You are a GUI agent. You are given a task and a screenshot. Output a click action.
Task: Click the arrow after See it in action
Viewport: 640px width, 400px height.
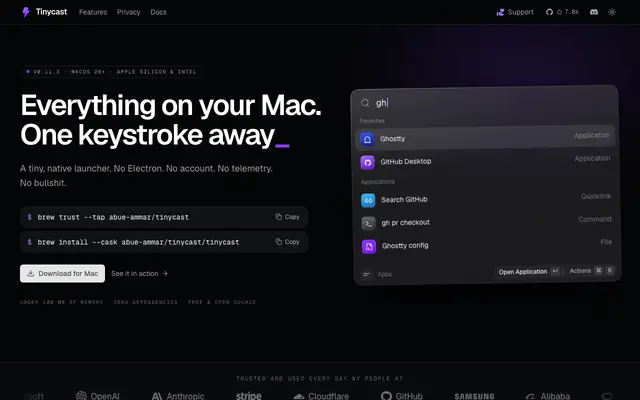click(165, 273)
